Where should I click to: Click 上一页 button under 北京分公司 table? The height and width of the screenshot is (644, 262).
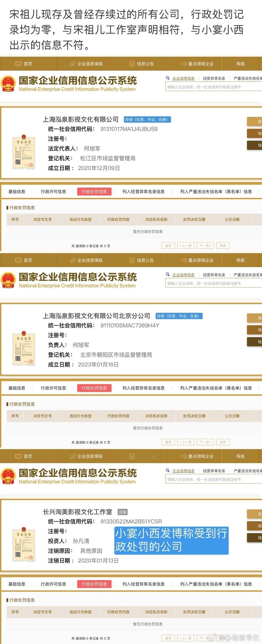pyautogui.click(x=186, y=442)
